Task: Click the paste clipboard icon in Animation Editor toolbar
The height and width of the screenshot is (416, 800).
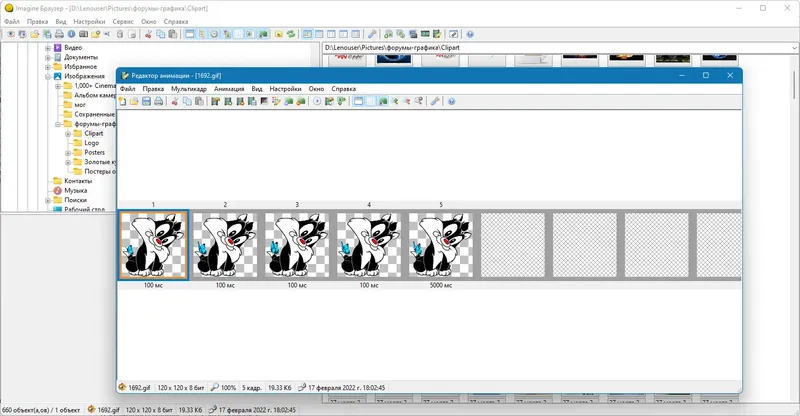Action: tap(199, 102)
